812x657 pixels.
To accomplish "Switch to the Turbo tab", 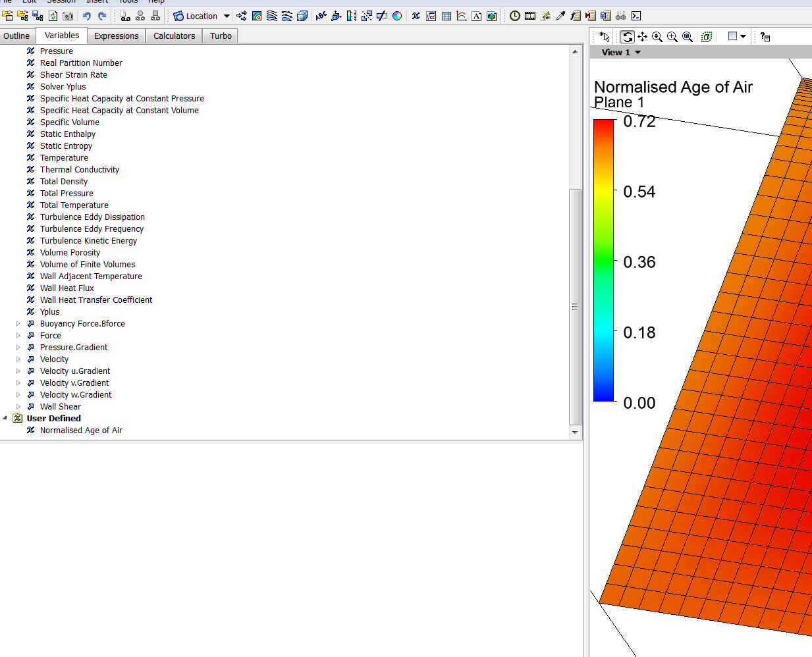I will [221, 36].
